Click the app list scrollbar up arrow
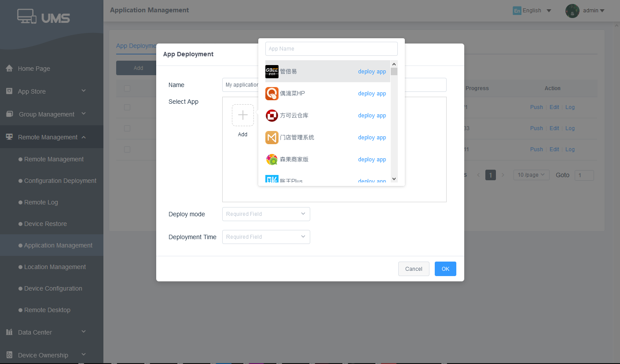 pyautogui.click(x=394, y=64)
